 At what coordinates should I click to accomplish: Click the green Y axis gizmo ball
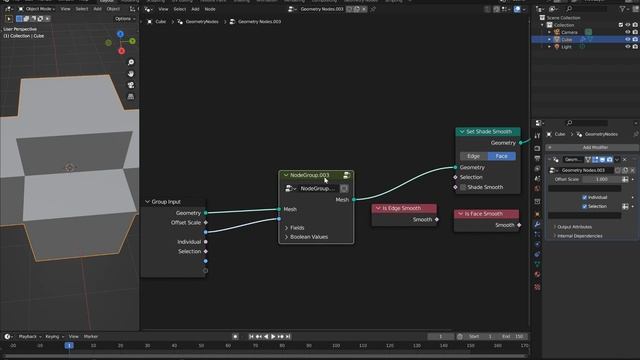coord(132,41)
